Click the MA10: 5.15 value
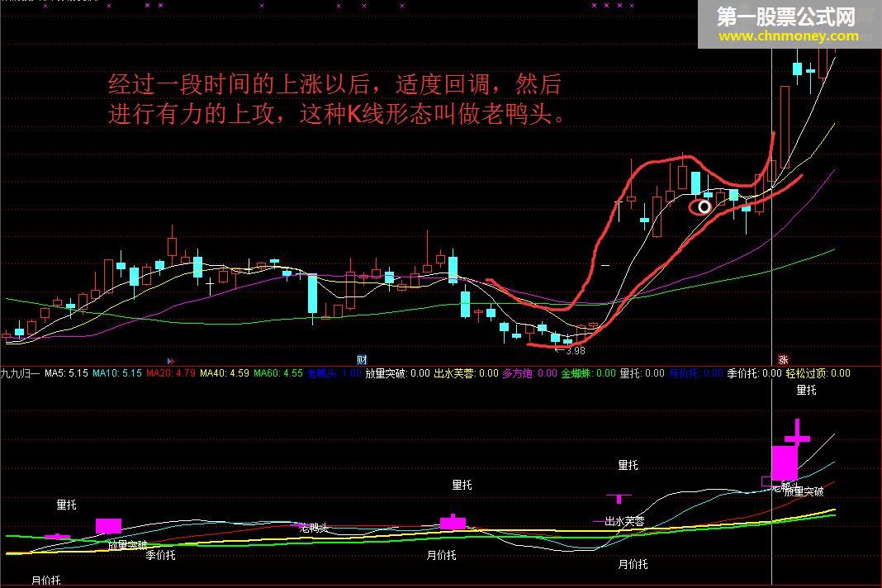Screen dimensions: 882x588 117,373
